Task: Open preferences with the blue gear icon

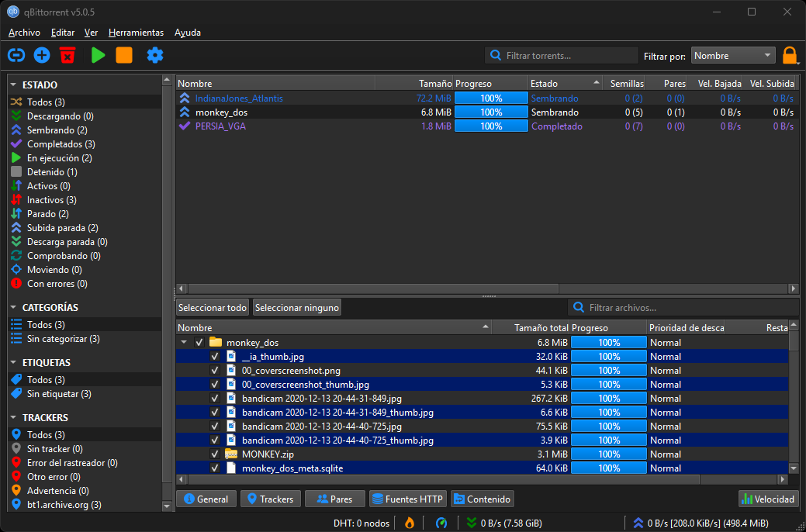Action: click(x=155, y=55)
